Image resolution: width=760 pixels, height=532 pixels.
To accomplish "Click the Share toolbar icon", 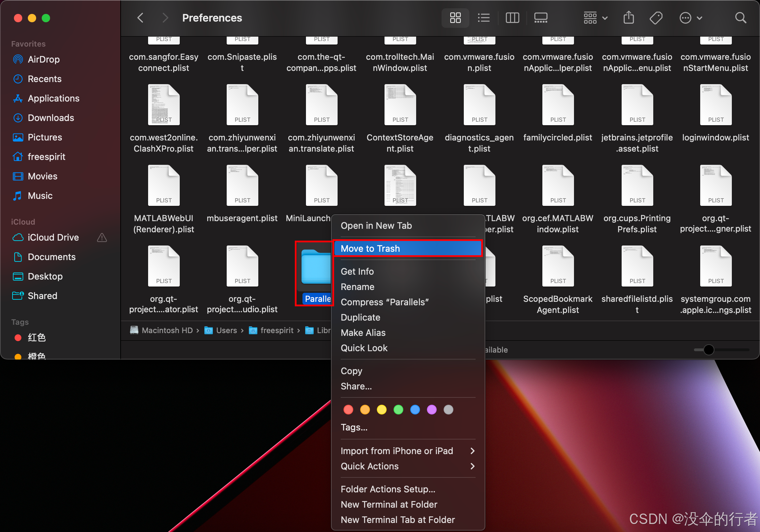I will click(x=629, y=18).
